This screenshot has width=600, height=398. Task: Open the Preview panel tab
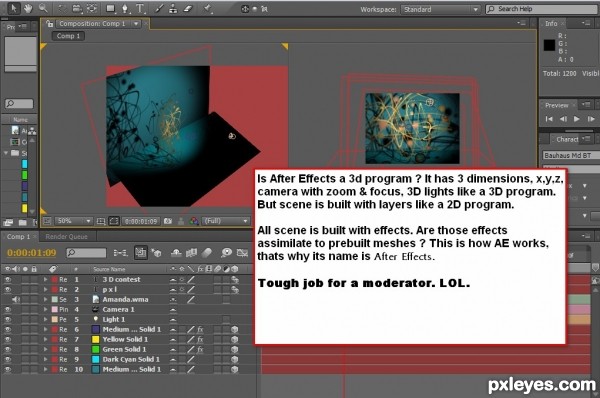pyautogui.click(x=556, y=105)
